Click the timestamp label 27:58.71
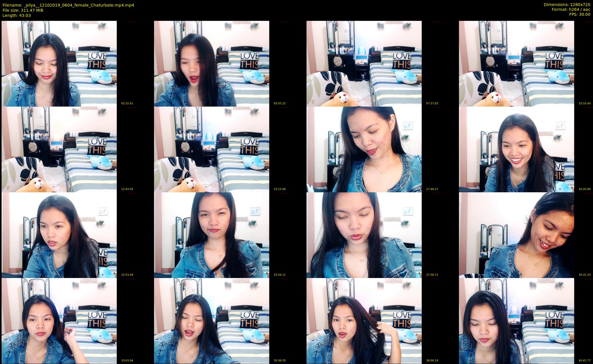This screenshot has width=593, height=364. [432, 275]
